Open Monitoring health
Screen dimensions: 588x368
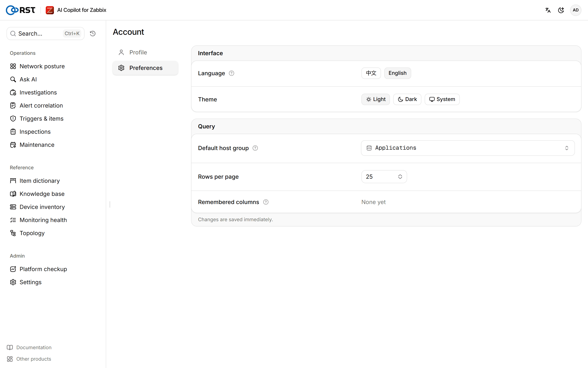point(53,220)
